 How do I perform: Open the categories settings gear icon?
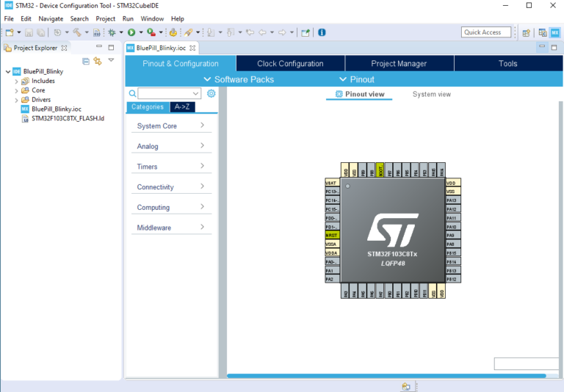click(x=211, y=93)
